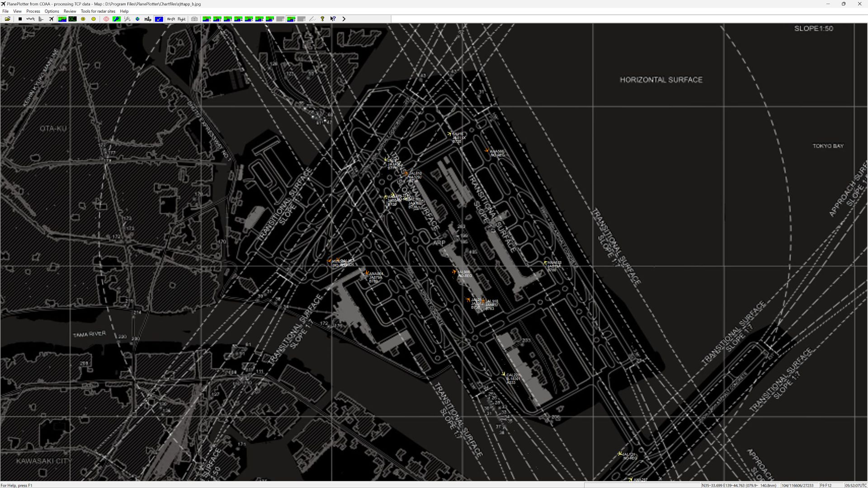Toggle the green chart display button
This screenshot has width=868, height=488.
point(62,19)
